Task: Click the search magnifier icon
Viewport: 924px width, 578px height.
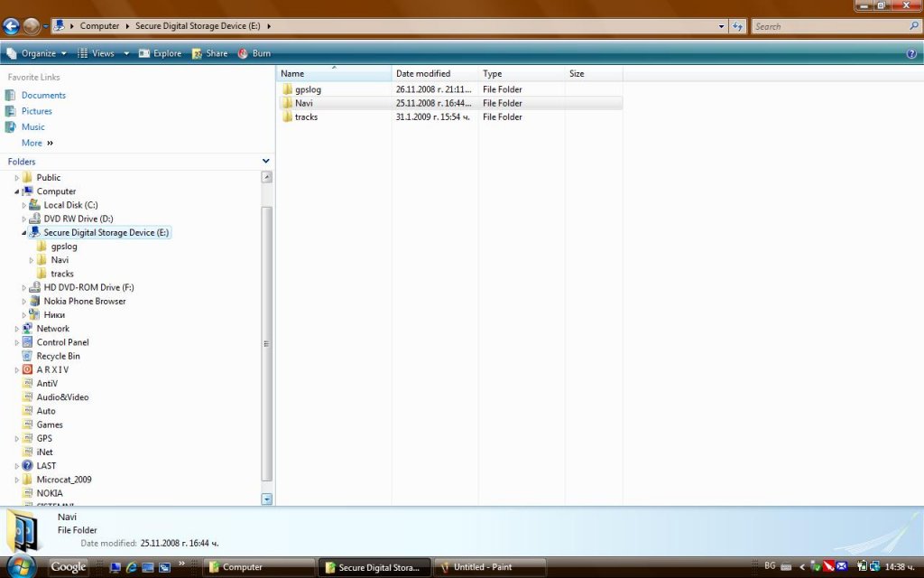Action: coord(914,26)
